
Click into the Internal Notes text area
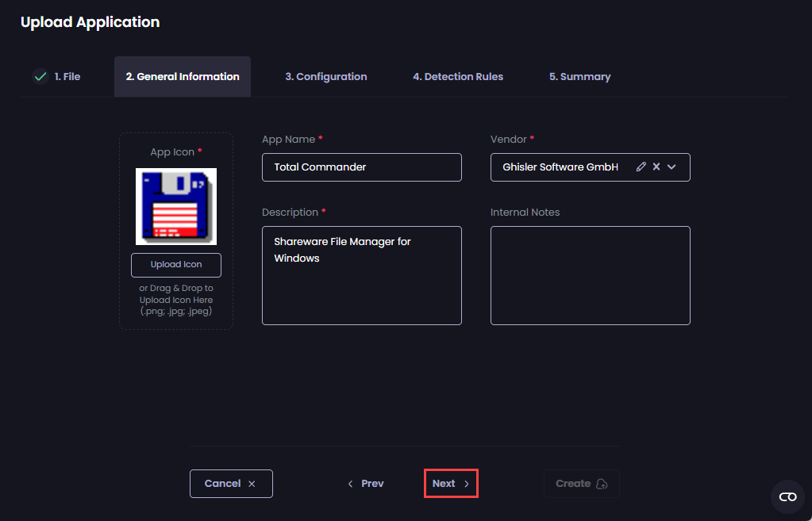coord(590,275)
